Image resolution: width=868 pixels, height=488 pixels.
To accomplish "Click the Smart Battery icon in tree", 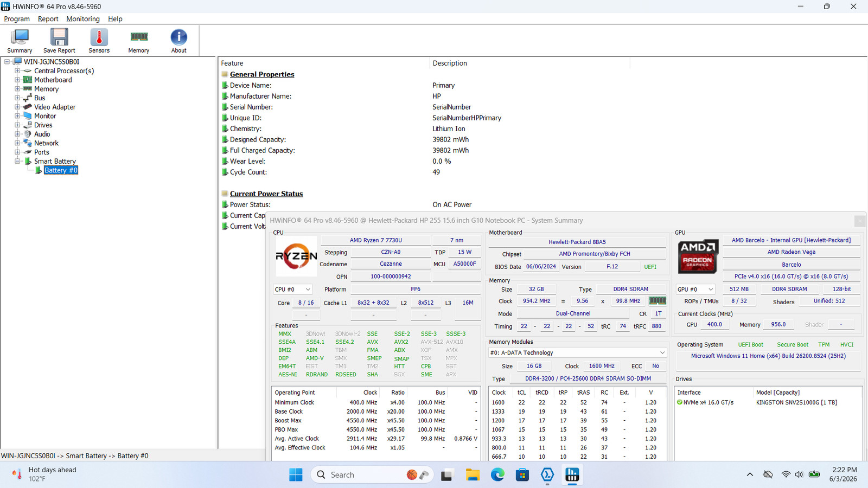I will click(28, 161).
